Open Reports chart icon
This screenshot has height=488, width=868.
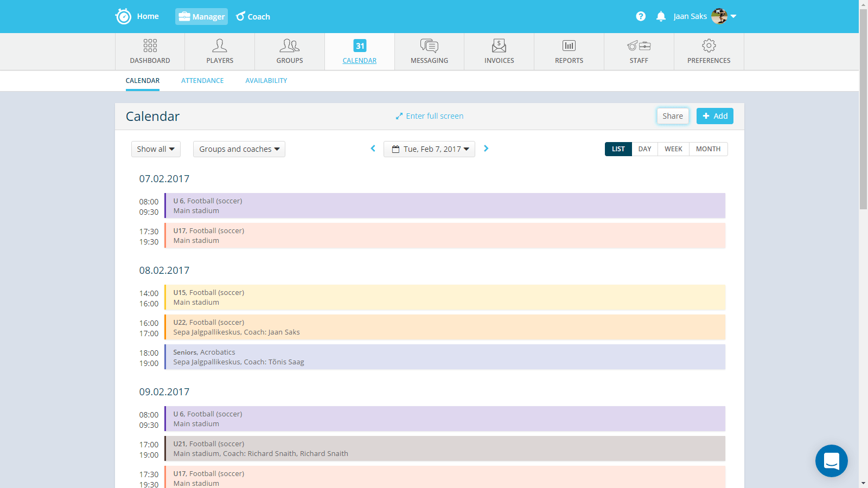pos(569,46)
